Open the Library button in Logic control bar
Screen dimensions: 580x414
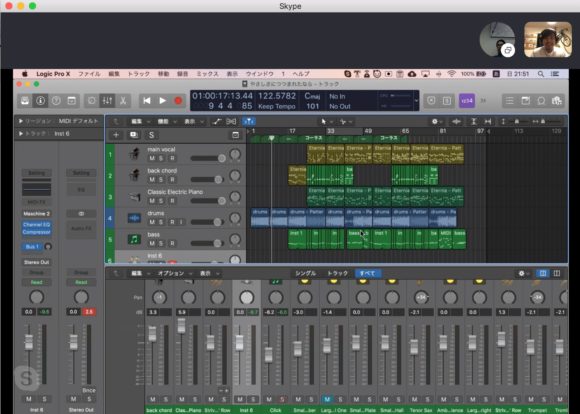(x=25, y=101)
